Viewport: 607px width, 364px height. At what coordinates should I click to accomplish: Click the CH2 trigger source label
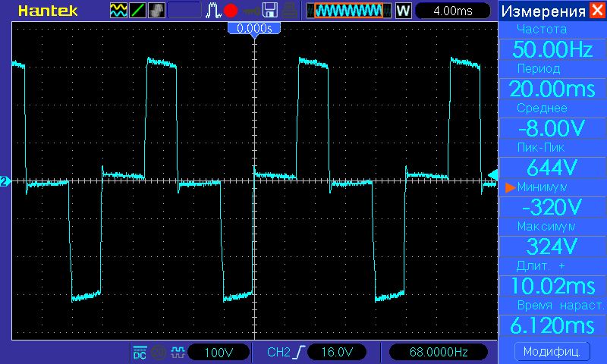pos(278,352)
